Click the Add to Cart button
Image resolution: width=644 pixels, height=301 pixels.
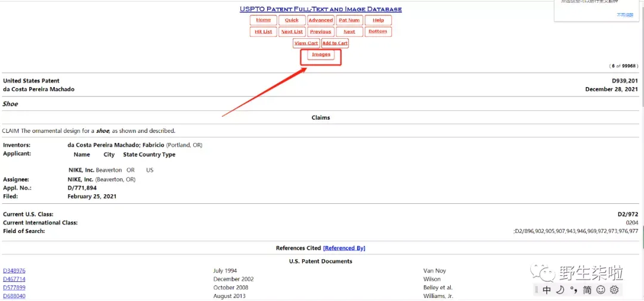(335, 43)
